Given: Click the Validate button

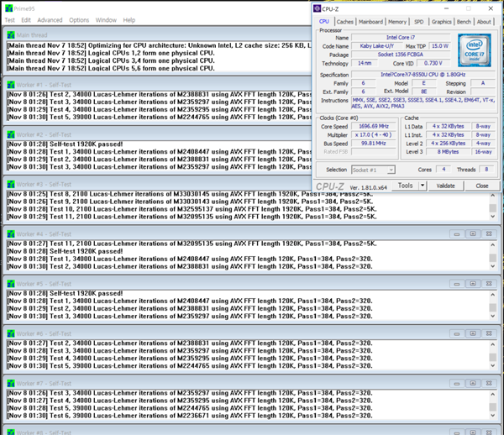Looking at the screenshot, I should pos(445,186).
